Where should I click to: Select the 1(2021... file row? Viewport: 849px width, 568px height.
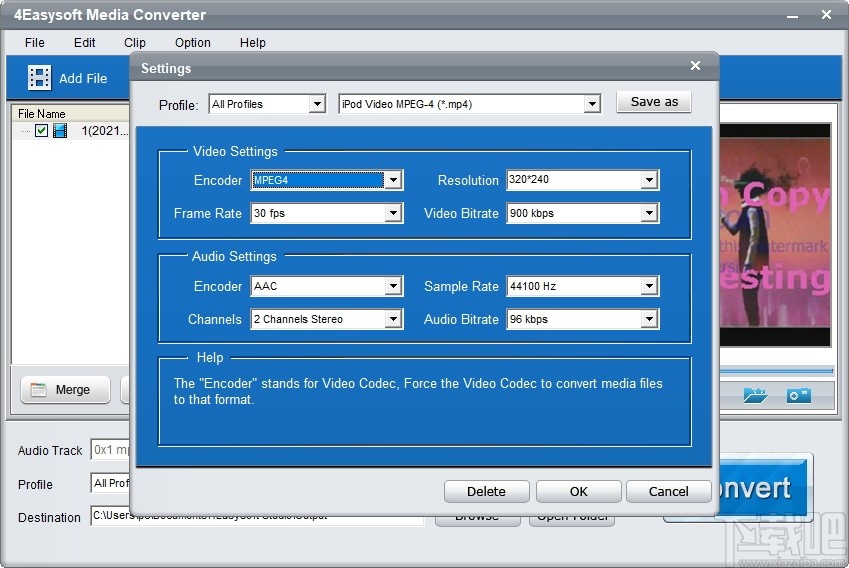(x=71, y=130)
